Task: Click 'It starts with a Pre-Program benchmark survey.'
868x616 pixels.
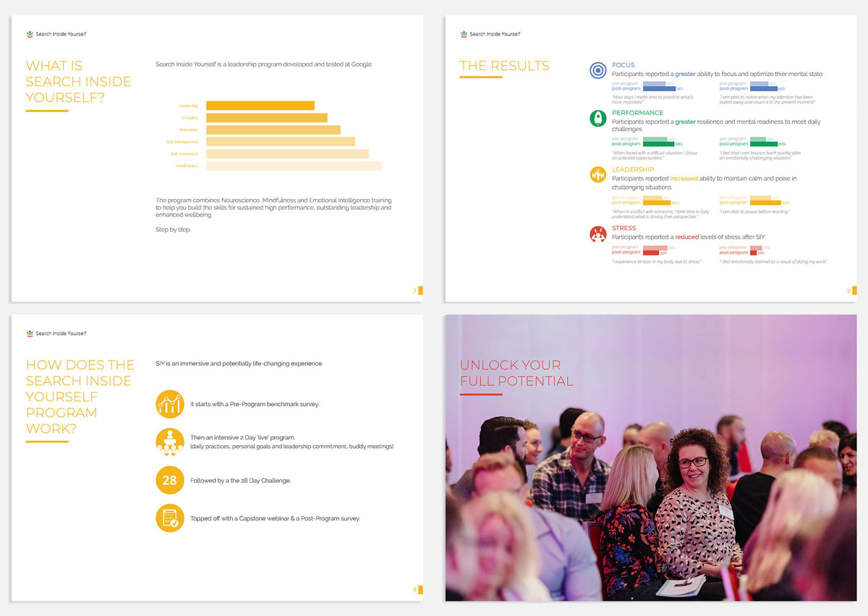Action: [255, 404]
